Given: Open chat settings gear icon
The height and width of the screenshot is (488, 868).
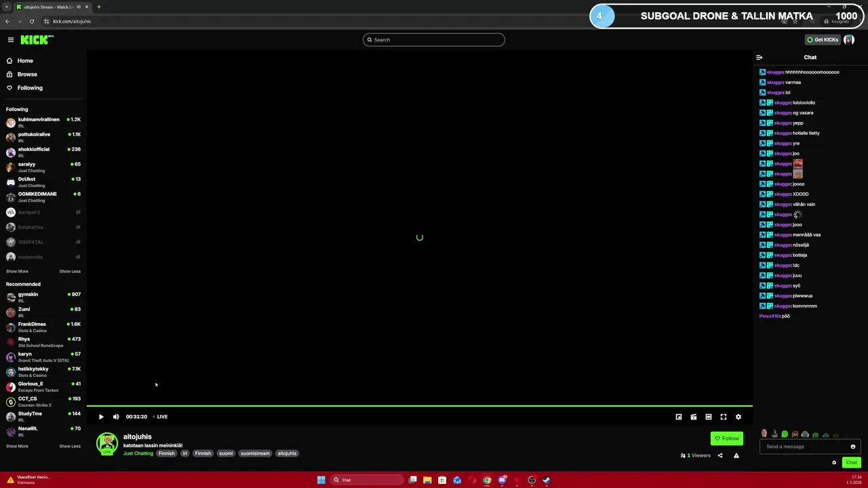Looking at the screenshot, I should (x=834, y=462).
